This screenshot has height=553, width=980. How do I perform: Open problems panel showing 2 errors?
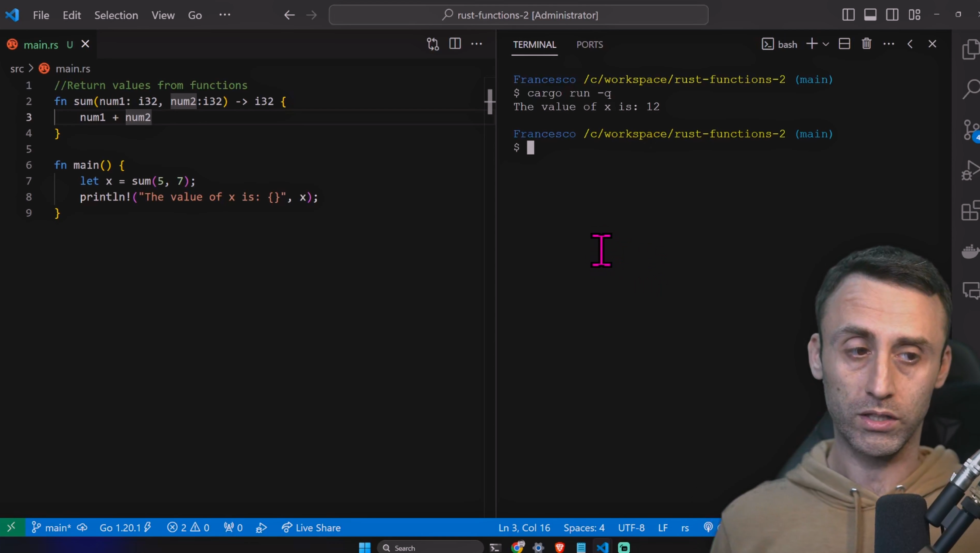point(188,528)
